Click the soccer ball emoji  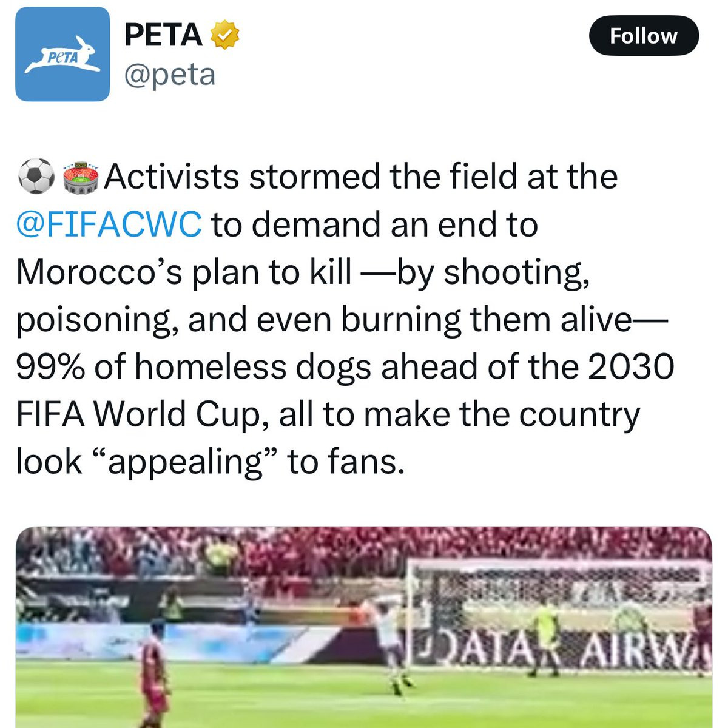click(36, 177)
